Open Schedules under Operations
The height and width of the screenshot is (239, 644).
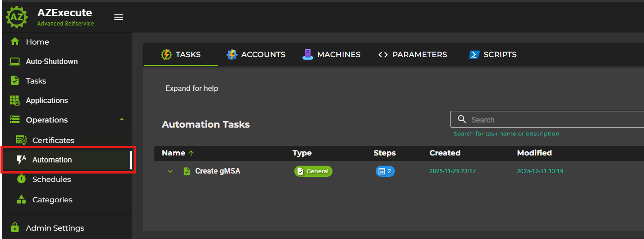coord(67,179)
